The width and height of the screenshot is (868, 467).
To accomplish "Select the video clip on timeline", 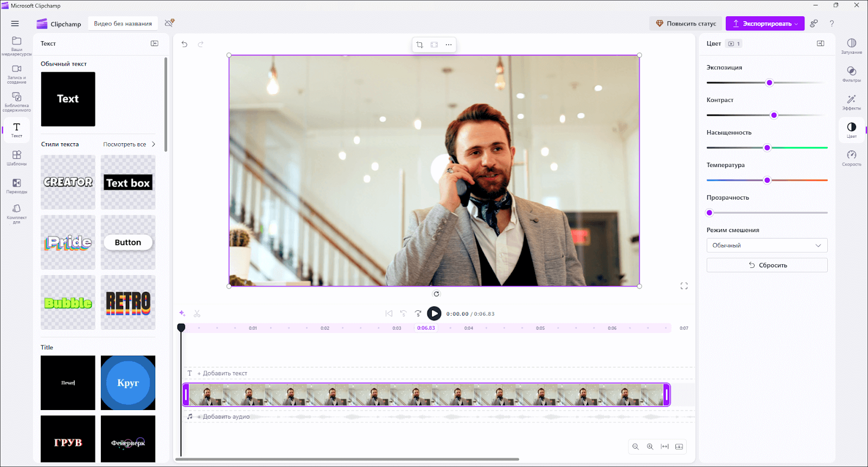I will coord(426,395).
